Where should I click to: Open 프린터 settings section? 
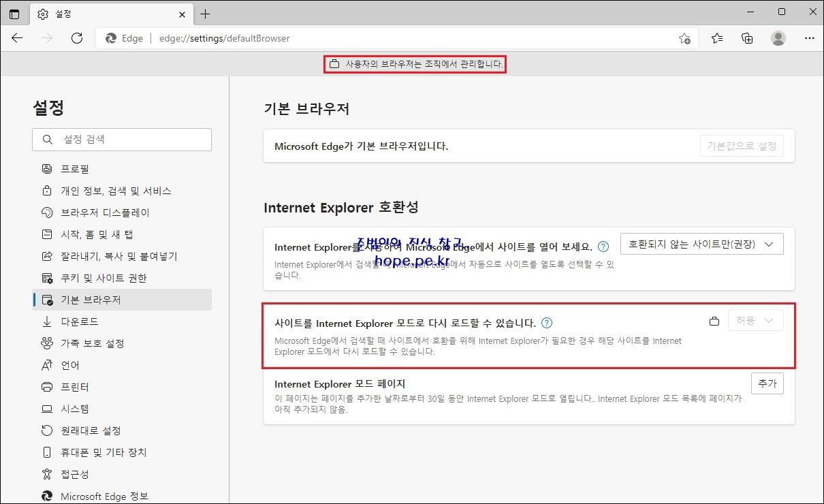[x=122, y=387]
